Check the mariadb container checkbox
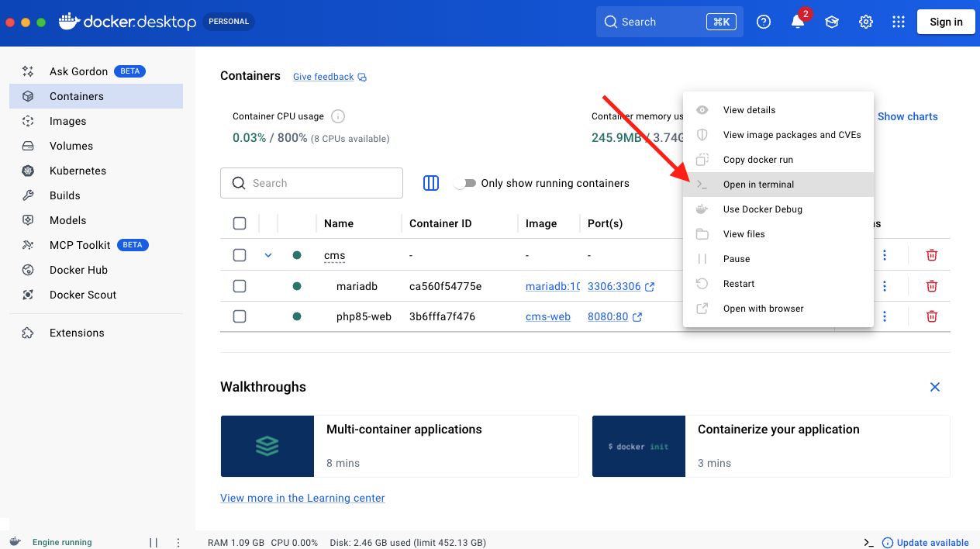The width and height of the screenshot is (980, 549). [x=240, y=286]
